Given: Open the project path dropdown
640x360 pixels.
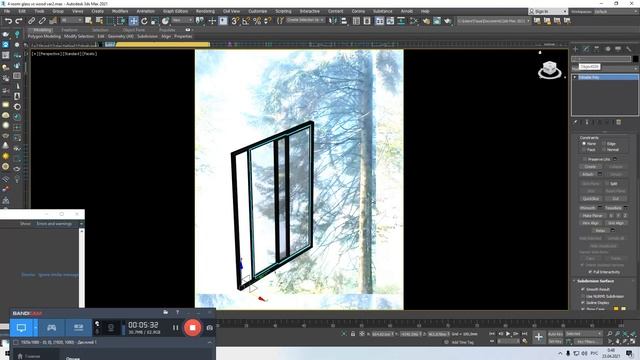Looking at the screenshot, I should 493,21.
